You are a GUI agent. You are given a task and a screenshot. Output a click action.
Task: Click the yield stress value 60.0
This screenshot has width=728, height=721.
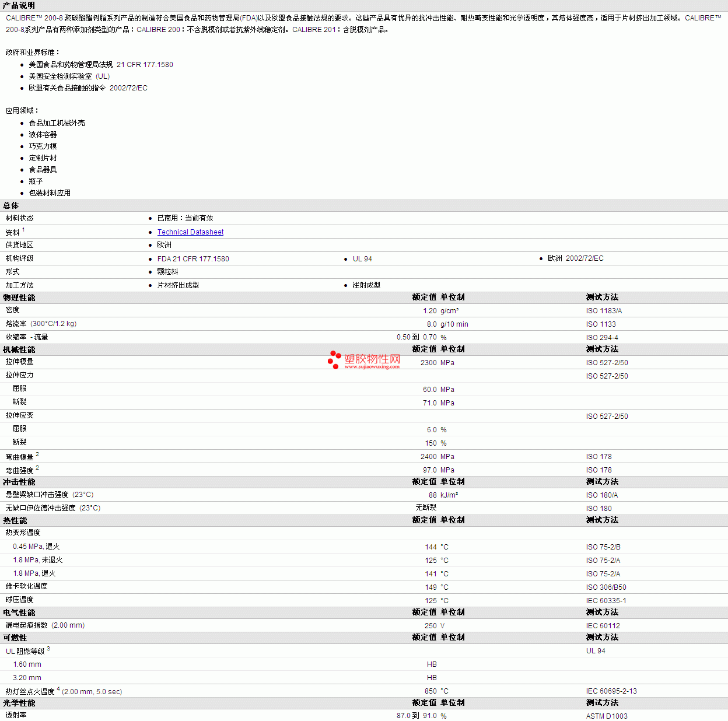click(x=430, y=390)
